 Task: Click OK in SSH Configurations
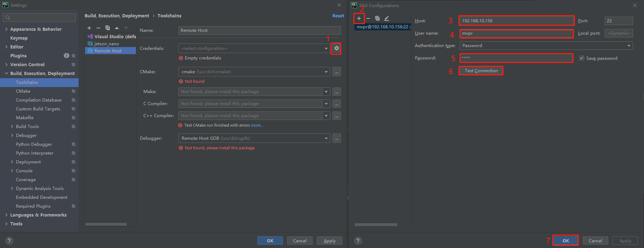point(566,241)
